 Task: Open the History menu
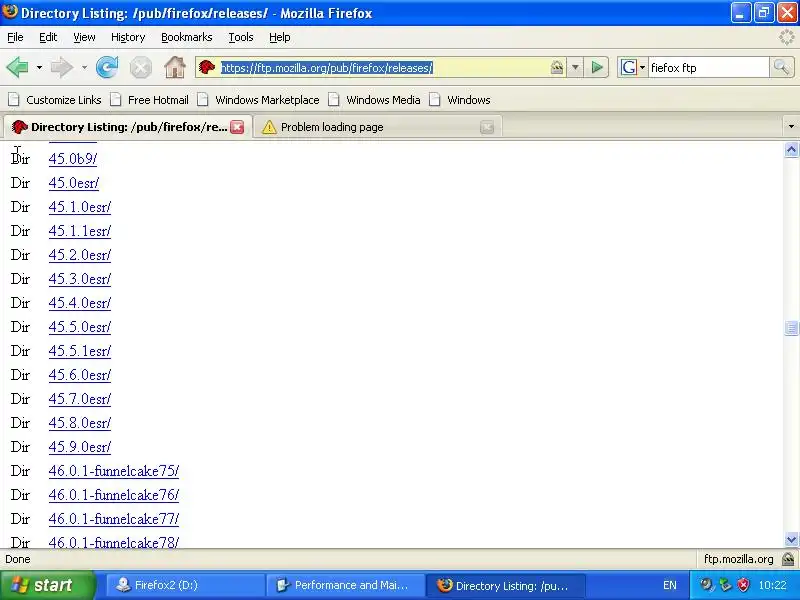tap(128, 37)
